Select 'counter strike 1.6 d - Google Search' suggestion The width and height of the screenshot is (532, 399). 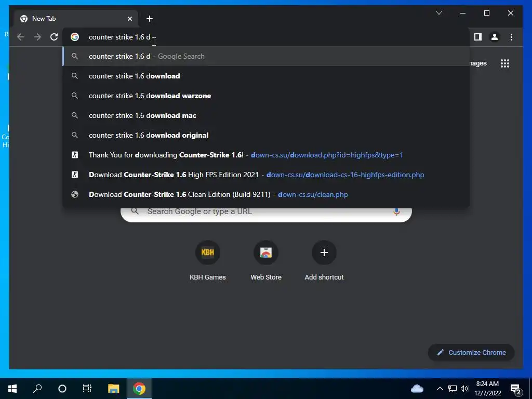pyautogui.click(x=266, y=56)
